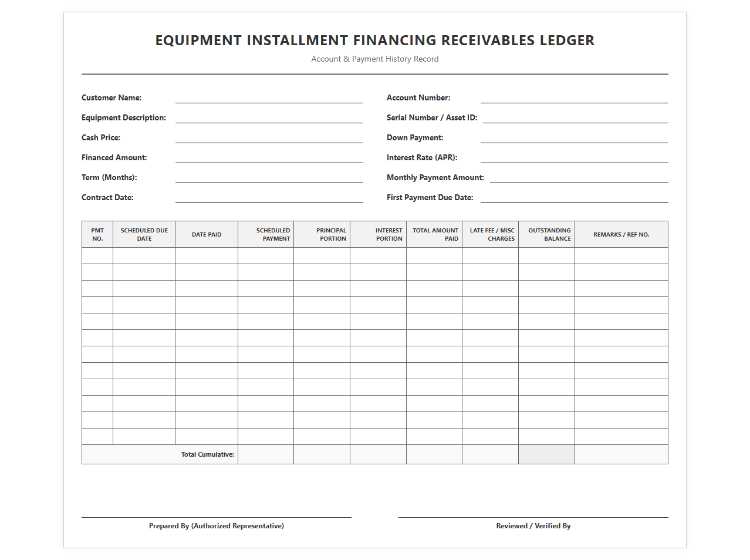The width and height of the screenshot is (750, 560).
Task: Click the Prepared By signature line
Action: (x=217, y=517)
